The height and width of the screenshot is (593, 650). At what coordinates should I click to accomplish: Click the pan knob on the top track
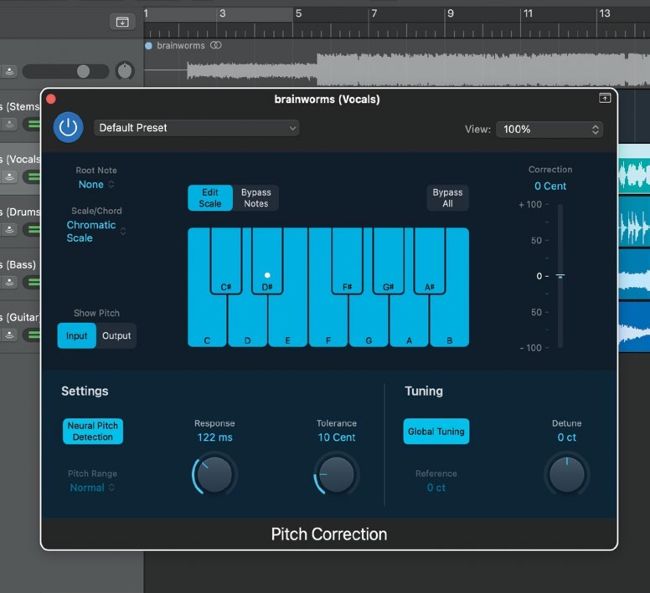pos(125,71)
